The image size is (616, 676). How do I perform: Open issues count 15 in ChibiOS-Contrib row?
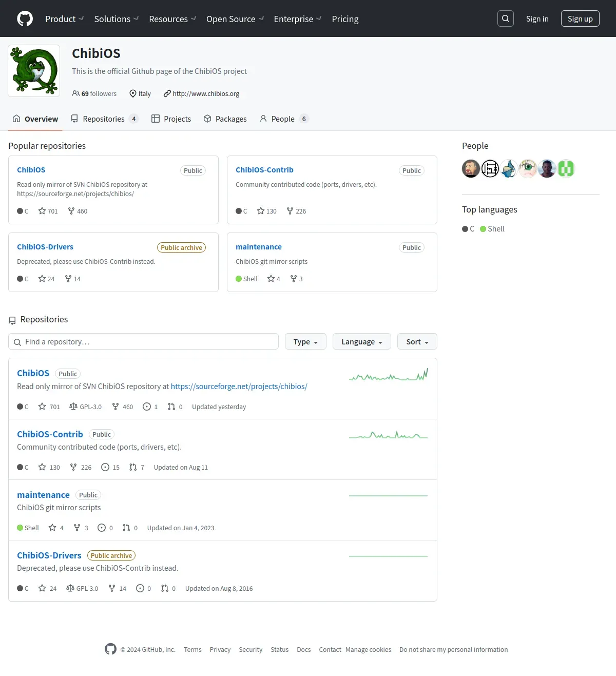[110, 467]
